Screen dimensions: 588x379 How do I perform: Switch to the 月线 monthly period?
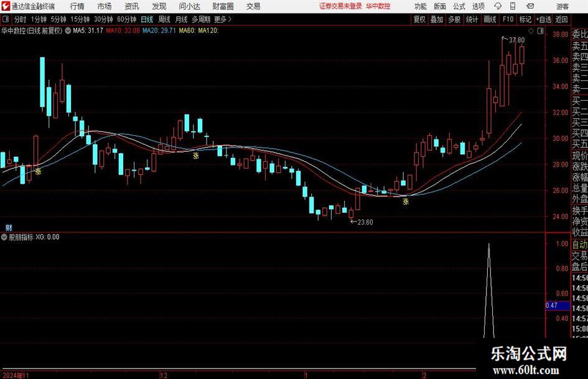[x=181, y=19]
